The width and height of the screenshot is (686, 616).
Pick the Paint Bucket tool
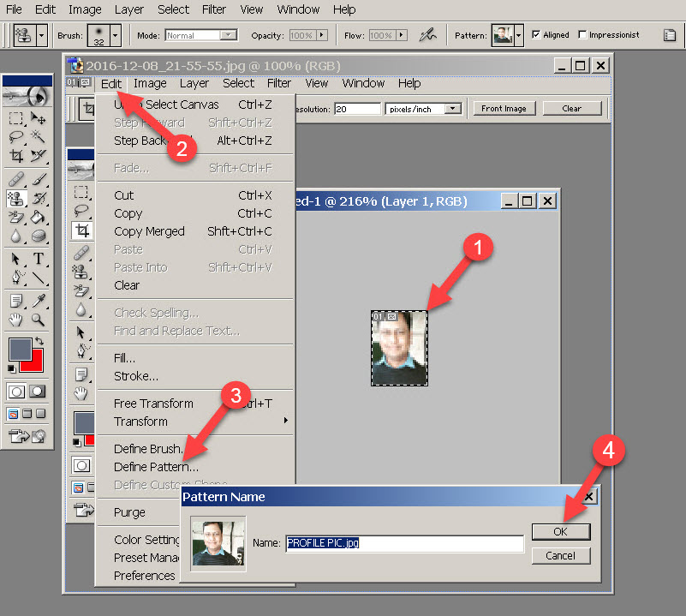tap(39, 218)
